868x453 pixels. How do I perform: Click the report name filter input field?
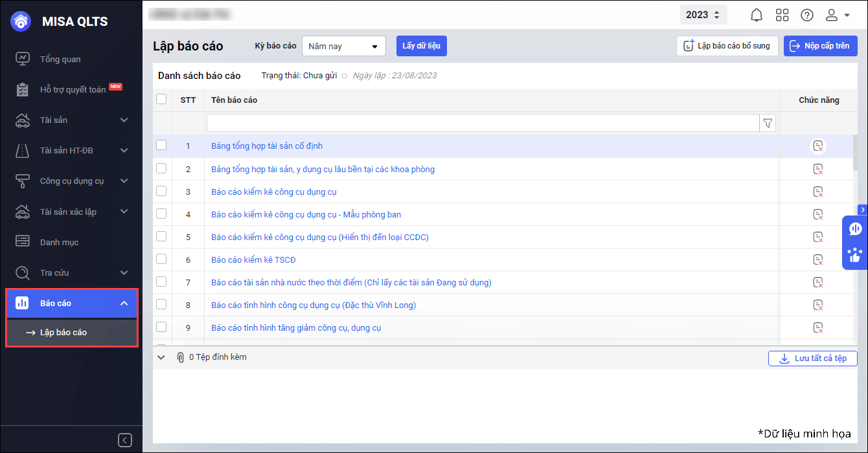pos(482,123)
